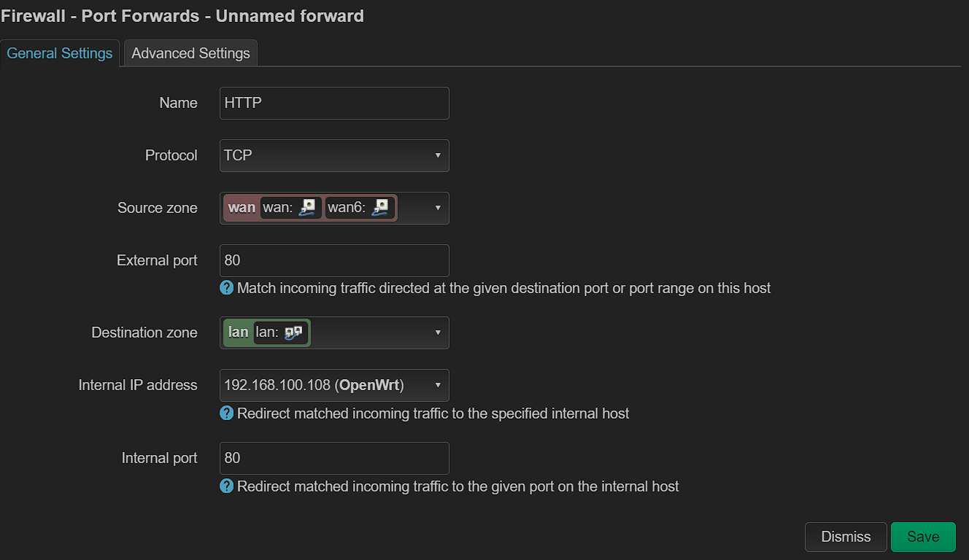Expand the Destination zone dropdown arrow
This screenshot has height=560, width=969.
(437, 332)
